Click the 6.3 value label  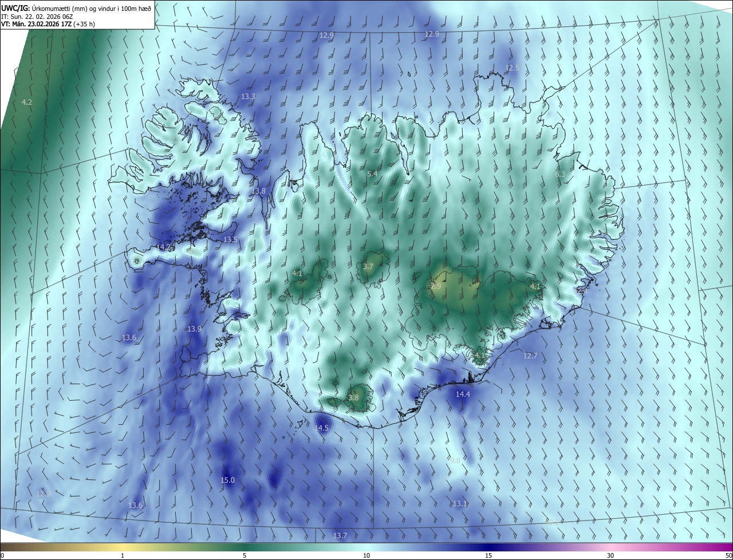coord(560,174)
